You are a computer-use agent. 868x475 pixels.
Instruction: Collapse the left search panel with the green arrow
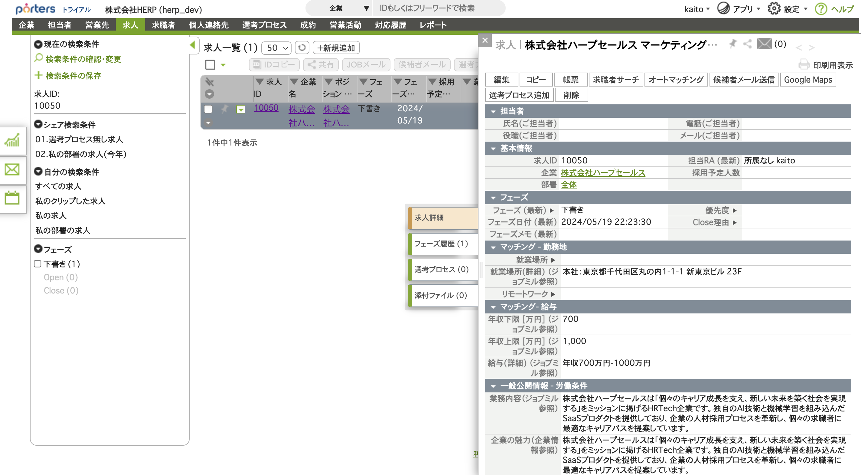pos(193,44)
